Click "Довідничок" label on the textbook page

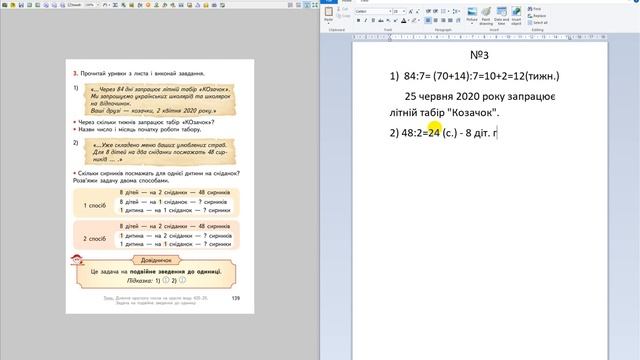click(x=156, y=260)
